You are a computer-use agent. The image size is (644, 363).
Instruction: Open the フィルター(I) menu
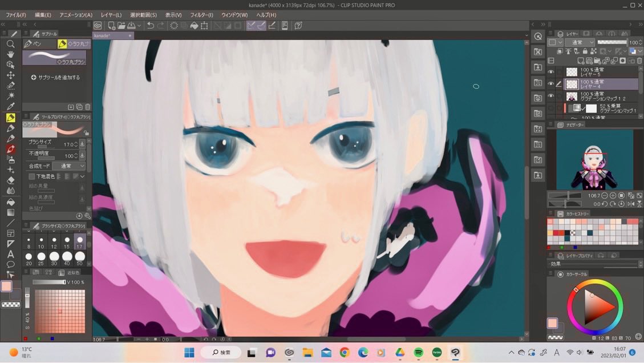201,15
